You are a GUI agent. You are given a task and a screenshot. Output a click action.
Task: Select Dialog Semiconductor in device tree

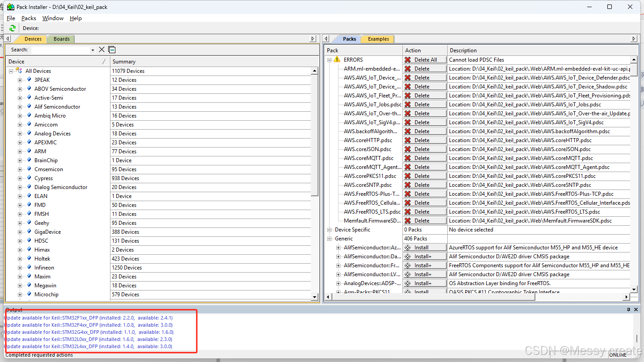61,187
